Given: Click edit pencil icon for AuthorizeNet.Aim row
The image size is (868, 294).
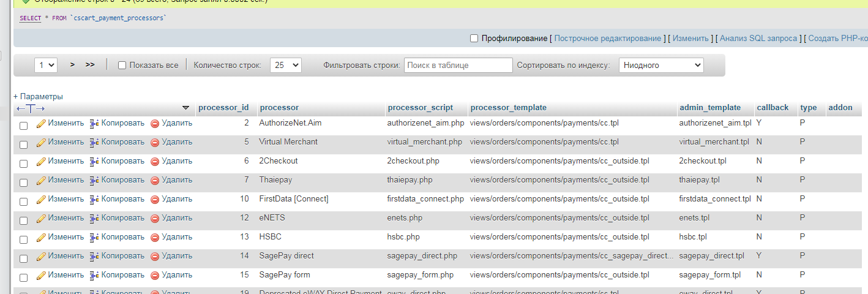Looking at the screenshot, I should click(x=41, y=123).
